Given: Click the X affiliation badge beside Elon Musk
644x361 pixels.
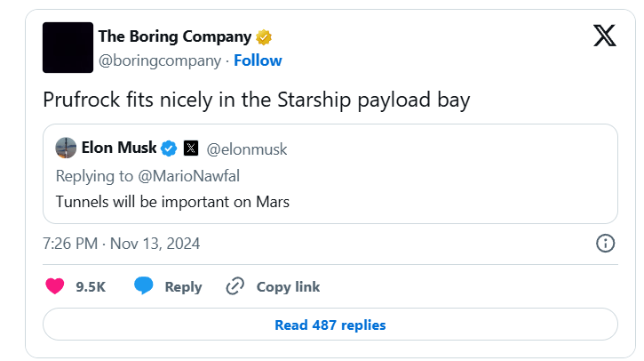Looking at the screenshot, I should tap(190, 148).
